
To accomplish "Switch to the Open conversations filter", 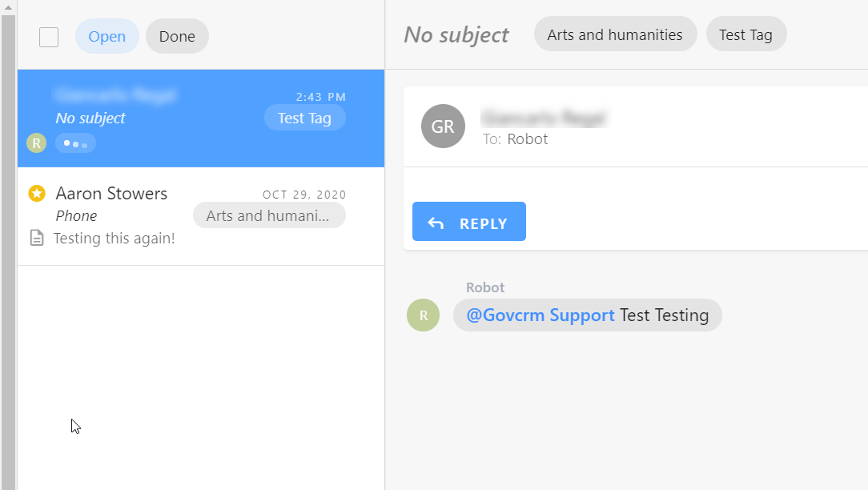I will tap(107, 36).
